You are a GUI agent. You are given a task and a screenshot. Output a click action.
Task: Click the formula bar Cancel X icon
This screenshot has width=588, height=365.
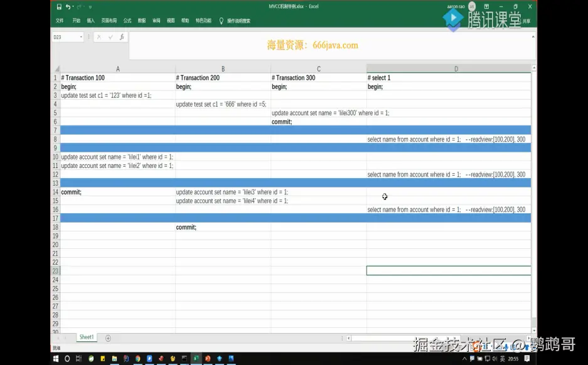[x=99, y=37]
